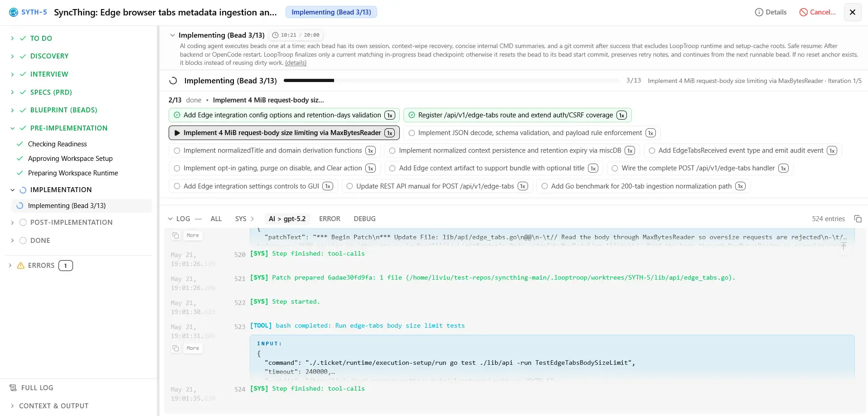Select bead Implement normalizedTitle and domain derivation
This screenshot has height=416, width=868.
274,150
